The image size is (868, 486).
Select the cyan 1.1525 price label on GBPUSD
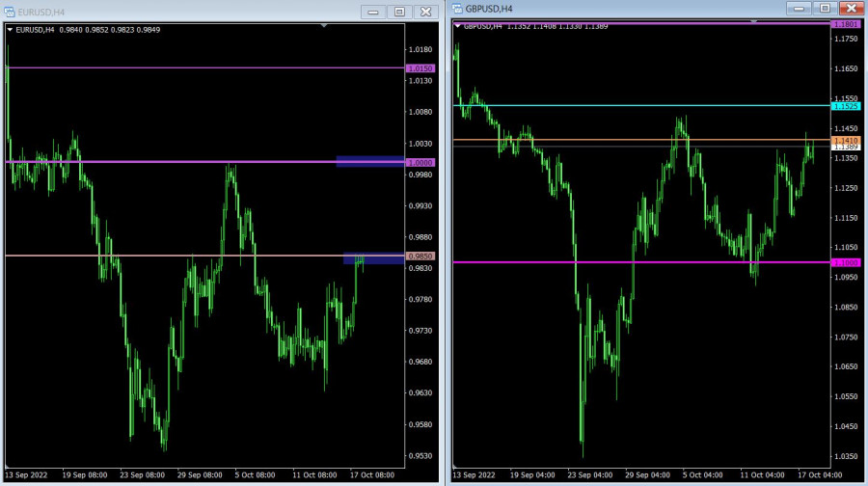846,105
